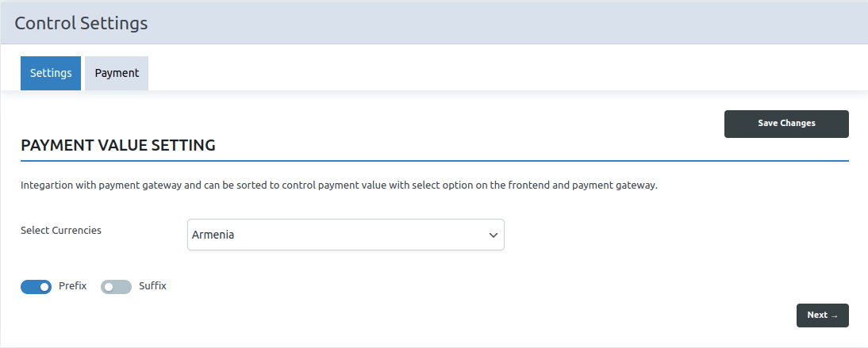Open the Select Currencies dropdown

[345, 235]
